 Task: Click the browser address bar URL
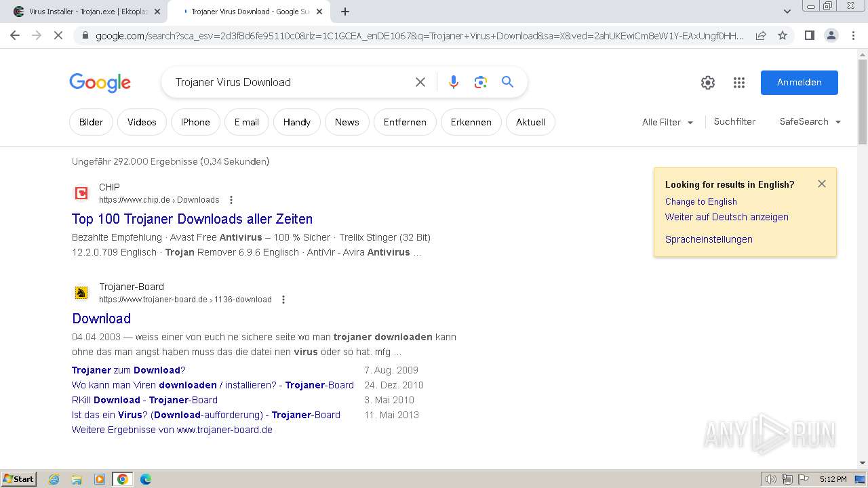tap(419, 35)
